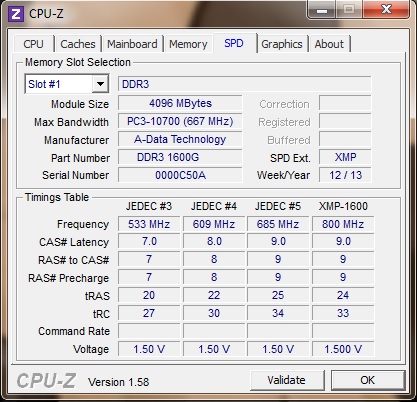Screen dimensions: 417x402
Task: Click the DDR3 1600G part number
Action: tap(180, 157)
